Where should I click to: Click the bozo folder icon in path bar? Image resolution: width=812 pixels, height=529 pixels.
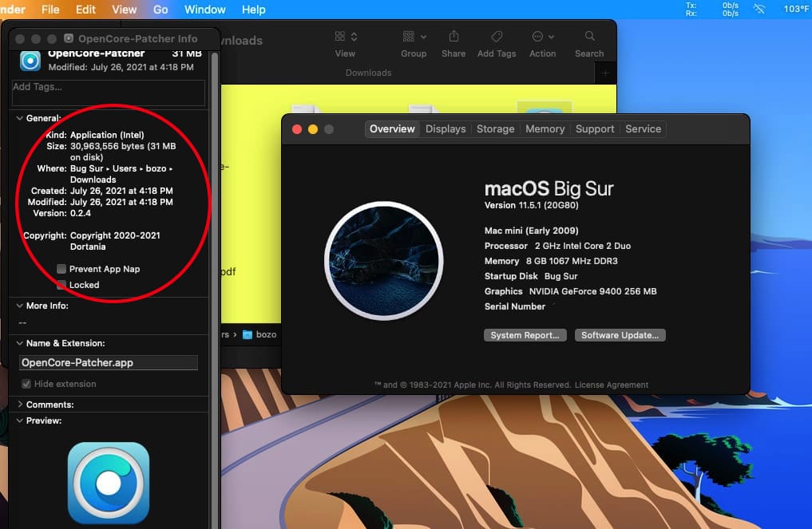click(x=248, y=334)
